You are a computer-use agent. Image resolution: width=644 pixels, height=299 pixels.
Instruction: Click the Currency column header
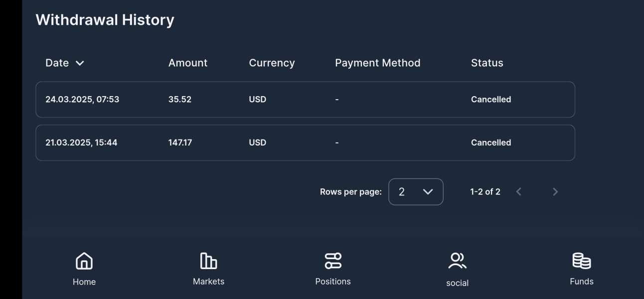tap(272, 63)
